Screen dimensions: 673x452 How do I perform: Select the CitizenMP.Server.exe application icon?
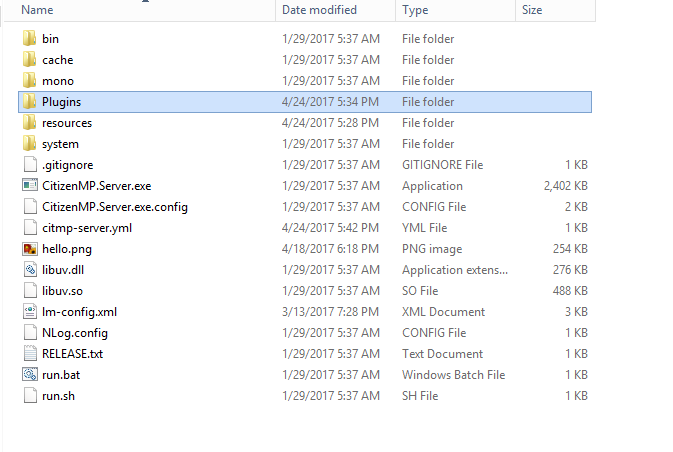coord(30,185)
